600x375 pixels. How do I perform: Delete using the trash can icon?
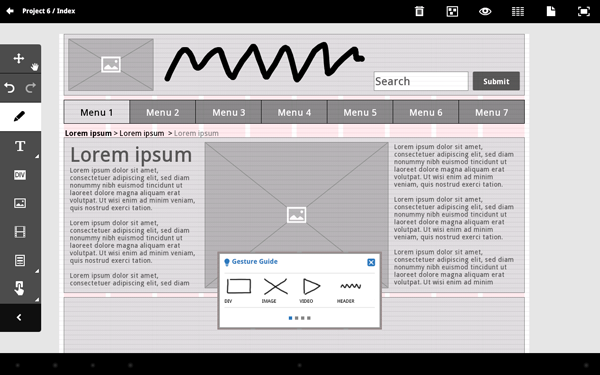click(x=419, y=11)
